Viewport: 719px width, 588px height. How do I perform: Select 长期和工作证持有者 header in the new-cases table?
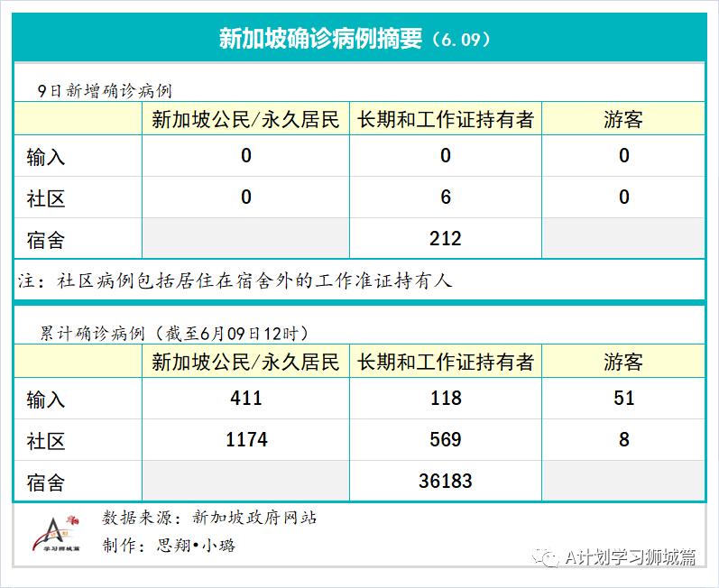[446, 120]
